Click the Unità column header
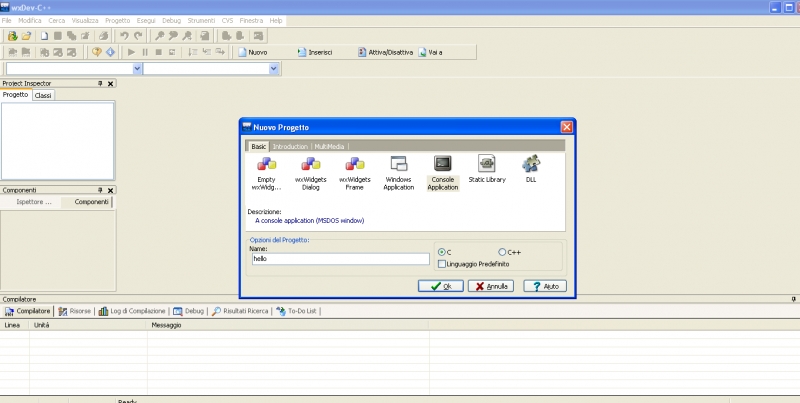Image resolution: width=800 pixels, height=403 pixels. (x=88, y=325)
